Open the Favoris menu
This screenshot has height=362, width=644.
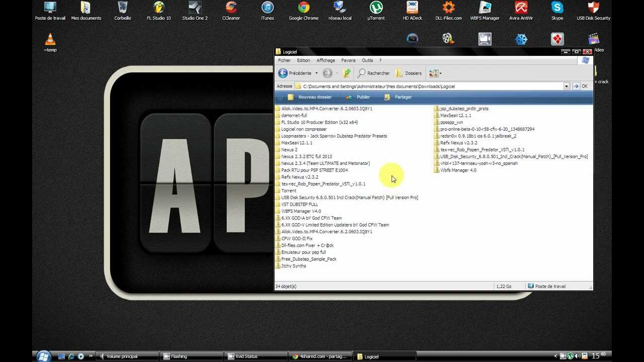[348, 60]
